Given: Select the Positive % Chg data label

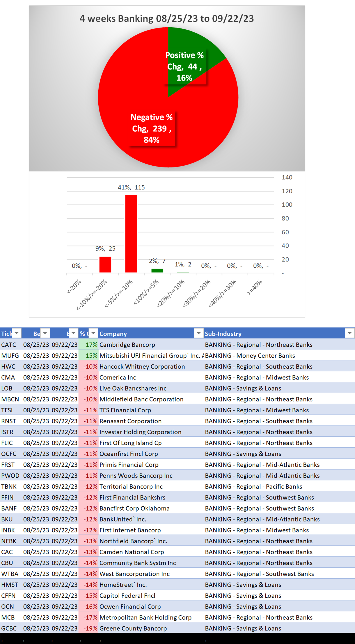Looking at the screenshot, I should click(x=185, y=67).
